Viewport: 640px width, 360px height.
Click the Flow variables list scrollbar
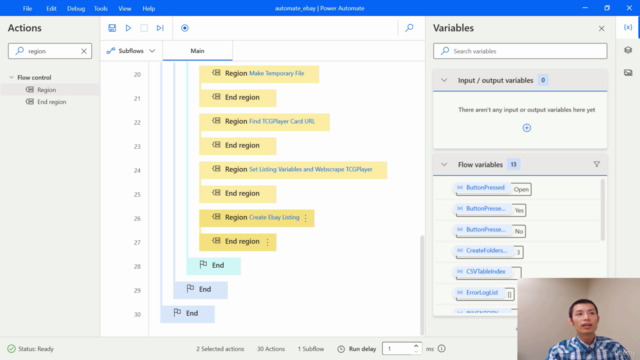pos(603,210)
